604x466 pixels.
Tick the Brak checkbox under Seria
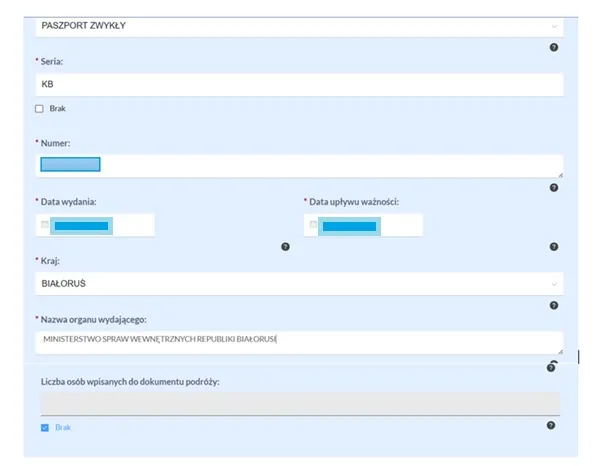(40, 108)
